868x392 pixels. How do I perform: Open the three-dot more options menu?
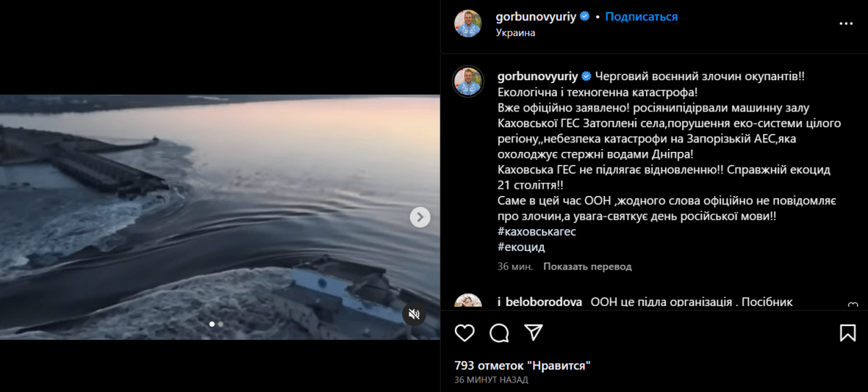click(x=846, y=23)
